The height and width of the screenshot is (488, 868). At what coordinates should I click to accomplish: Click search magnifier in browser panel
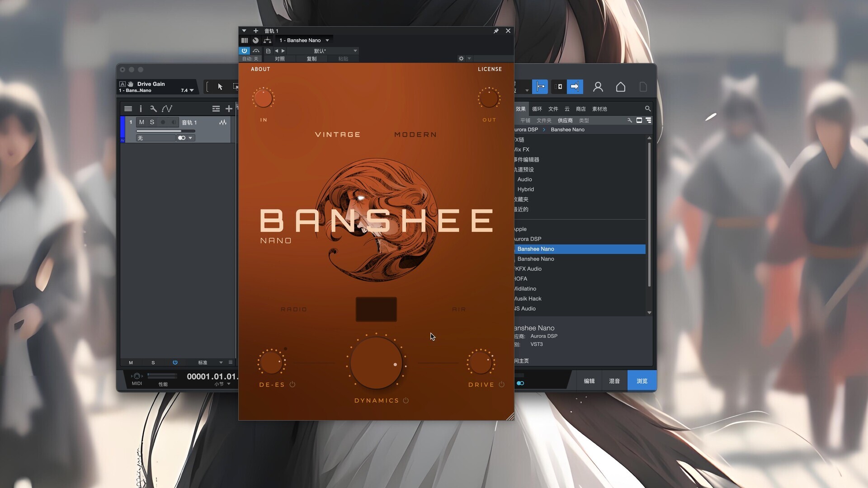click(x=647, y=108)
